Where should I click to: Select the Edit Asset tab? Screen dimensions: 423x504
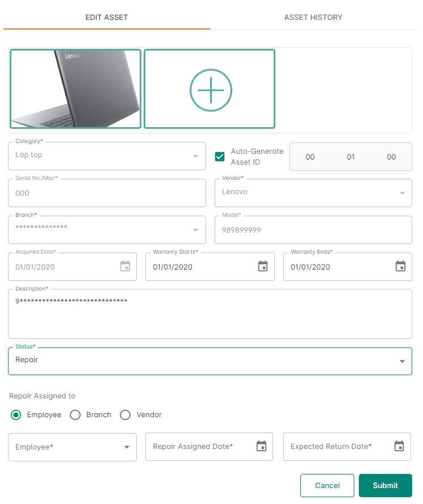click(107, 17)
